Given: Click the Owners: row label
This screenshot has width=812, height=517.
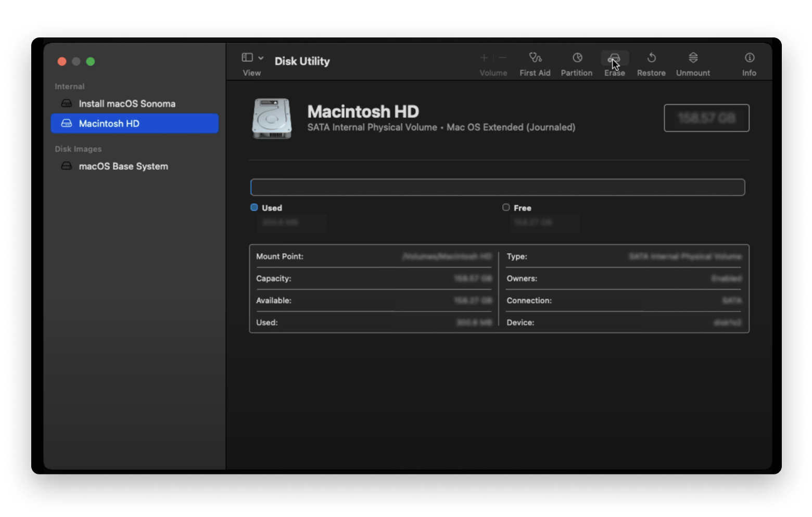Looking at the screenshot, I should (x=522, y=278).
